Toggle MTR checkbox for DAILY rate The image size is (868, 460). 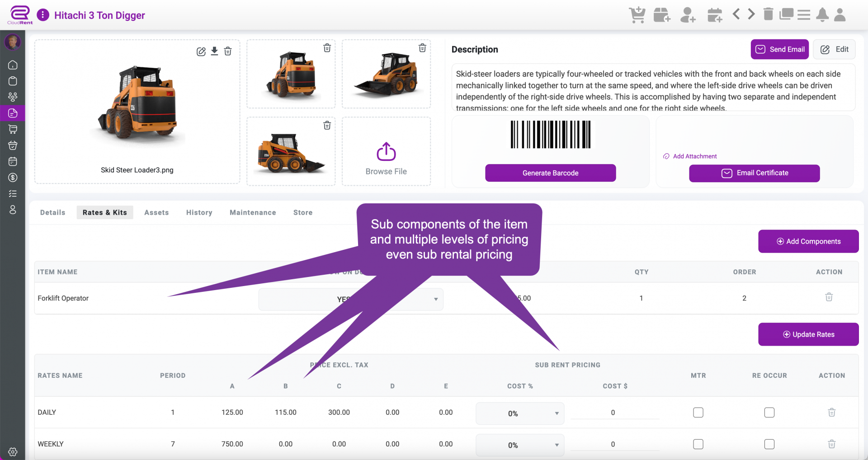click(698, 413)
